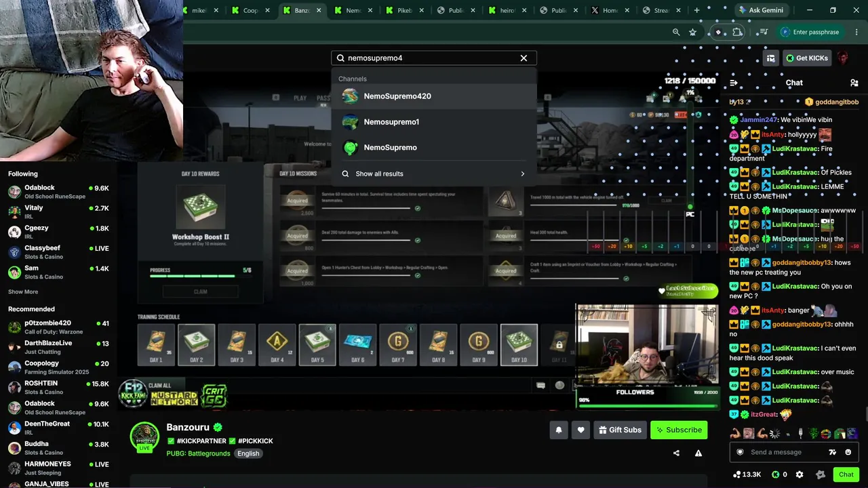This screenshot has width=868, height=488.
Task: Open Sam channel in Following
Action: click(58, 272)
